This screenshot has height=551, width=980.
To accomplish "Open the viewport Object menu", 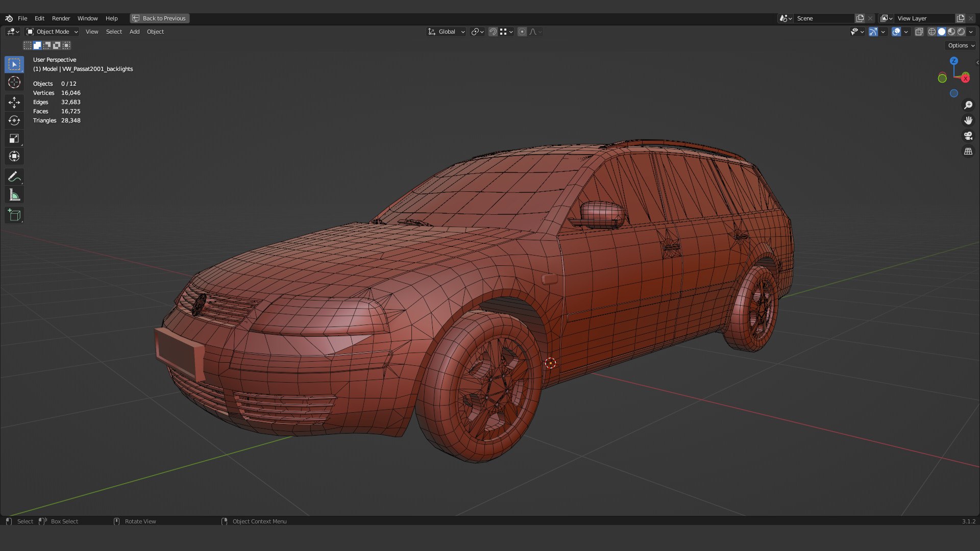I will tap(155, 32).
